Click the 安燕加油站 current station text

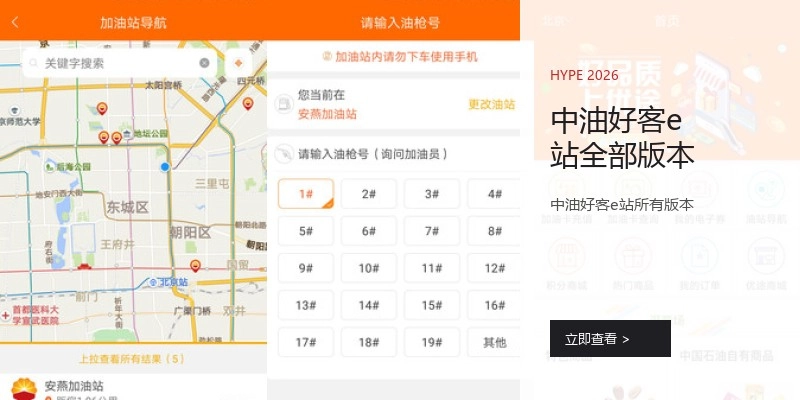coord(327,114)
